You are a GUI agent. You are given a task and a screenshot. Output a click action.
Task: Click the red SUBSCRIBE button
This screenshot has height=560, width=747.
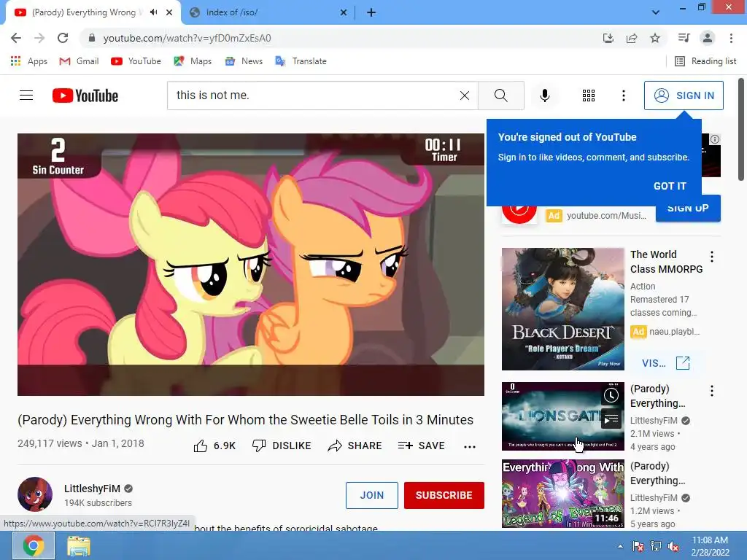point(444,495)
